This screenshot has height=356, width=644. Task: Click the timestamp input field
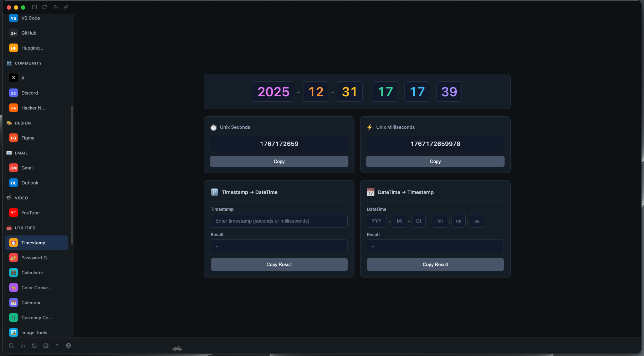pos(279,221)
